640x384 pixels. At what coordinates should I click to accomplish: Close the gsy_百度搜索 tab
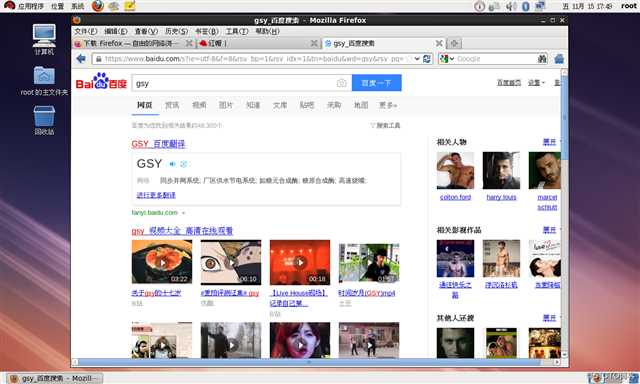[439, 43]
